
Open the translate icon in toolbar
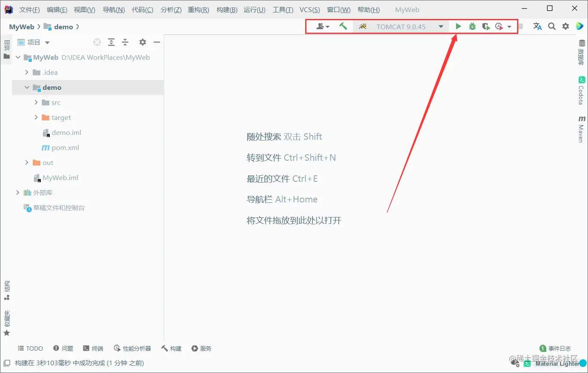coord(537,27)
